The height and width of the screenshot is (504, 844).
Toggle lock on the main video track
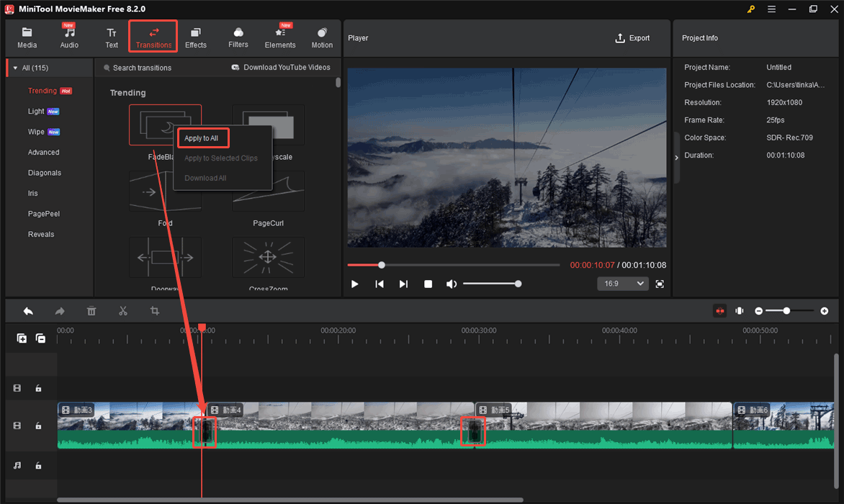click(x=38, y=426)
